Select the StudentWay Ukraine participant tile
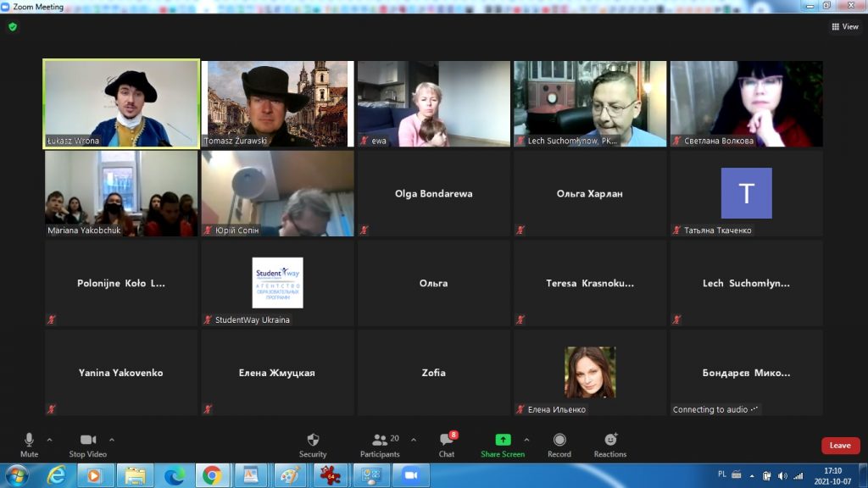The image size is (868, 488). coord(277,283)
